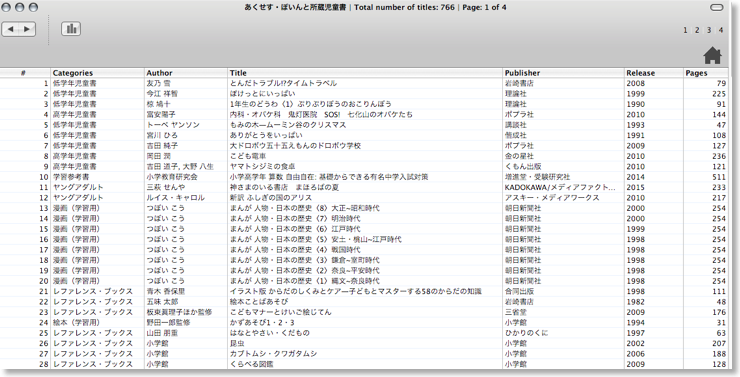Select title まんが 人物・日本の歴史〈4〉戦国時代
Viewport: 740px width, 377px height.
pyautogui.click(x=295, y=250)
